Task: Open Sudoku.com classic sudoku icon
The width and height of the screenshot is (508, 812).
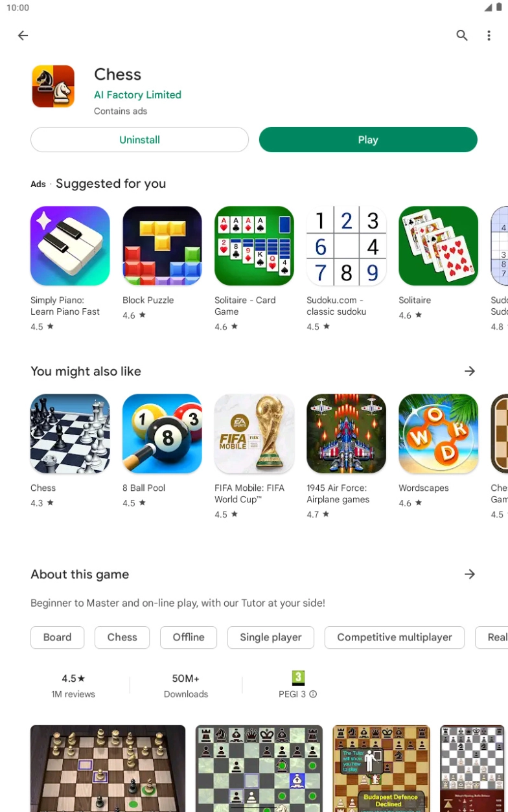Action: [x=346, y=246]
